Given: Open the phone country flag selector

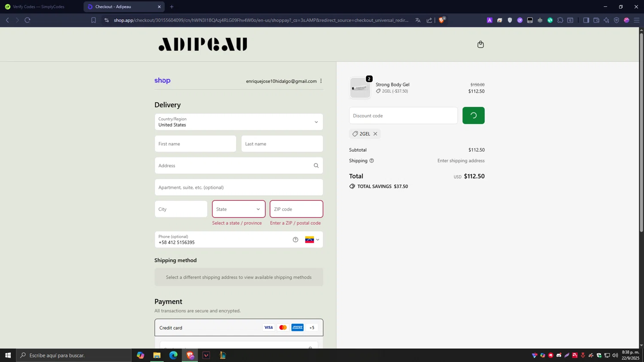Looking at the screenshot, I should [x=312, y=240].
